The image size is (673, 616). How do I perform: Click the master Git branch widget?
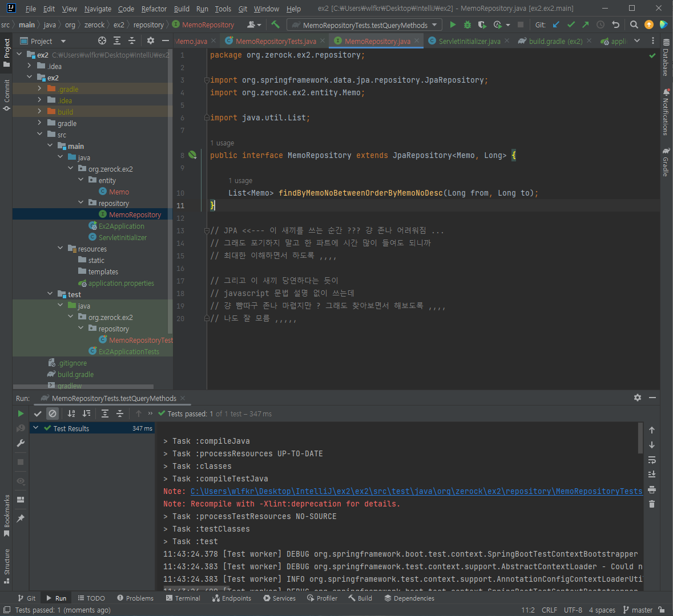[638, 610]
